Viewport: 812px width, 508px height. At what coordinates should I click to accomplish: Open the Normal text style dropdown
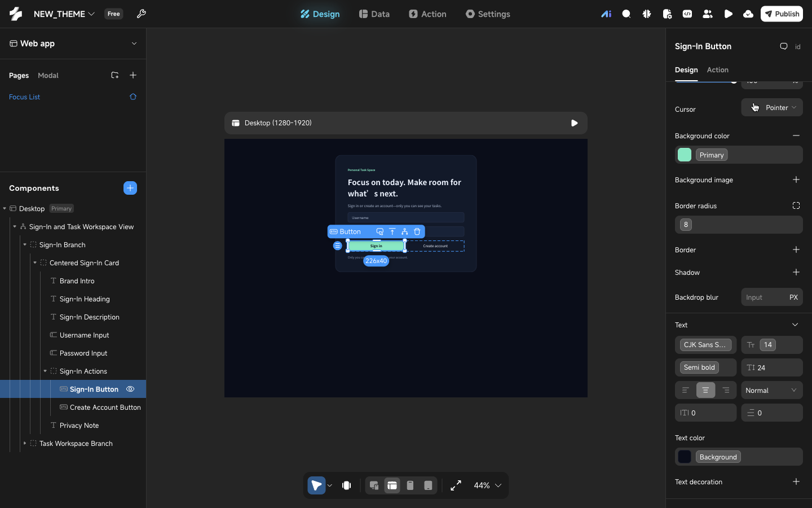[x=772, y=390]
